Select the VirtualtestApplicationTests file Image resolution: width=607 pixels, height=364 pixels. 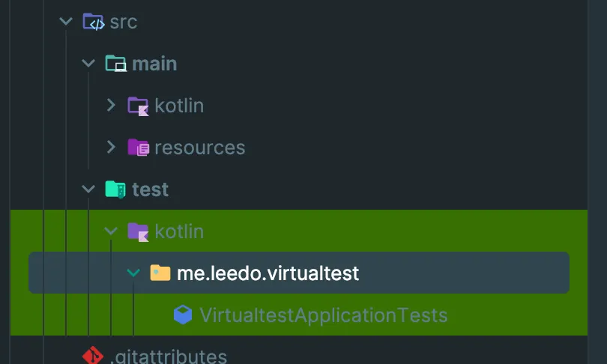[x=323, y=315]
